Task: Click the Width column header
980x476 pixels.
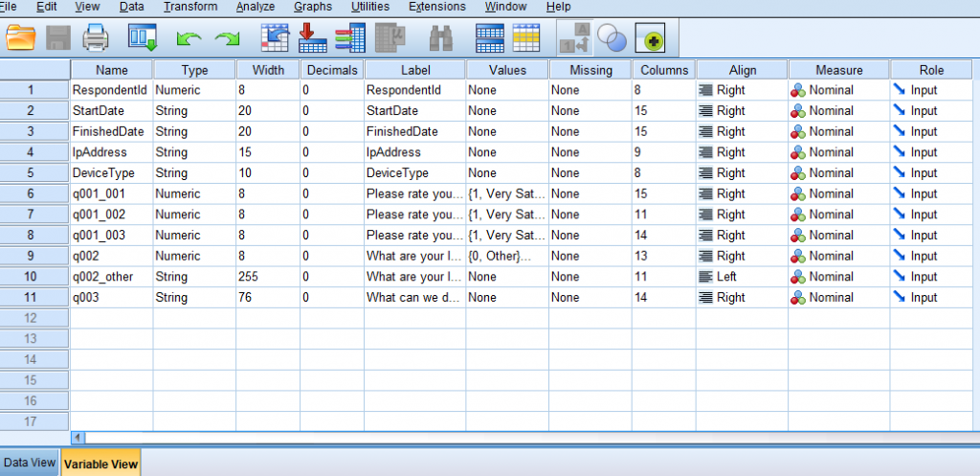Action: pos(268,70)
